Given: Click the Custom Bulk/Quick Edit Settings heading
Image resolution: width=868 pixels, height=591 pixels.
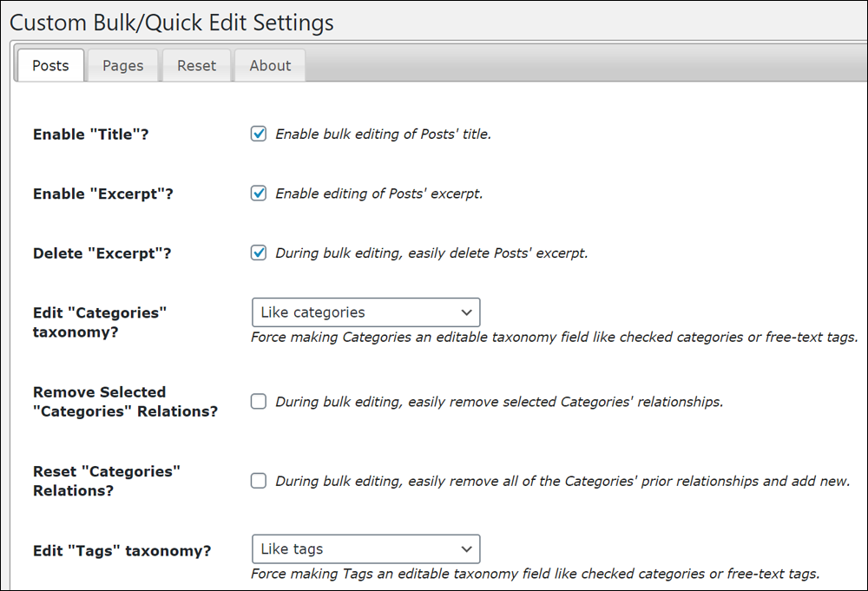Looking at the screenshot, I should [172, 23].
